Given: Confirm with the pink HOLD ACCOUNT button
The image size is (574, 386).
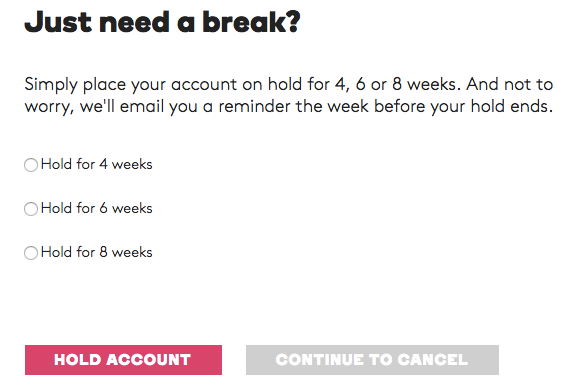Looking at the screenshot, I should (123, 360).
